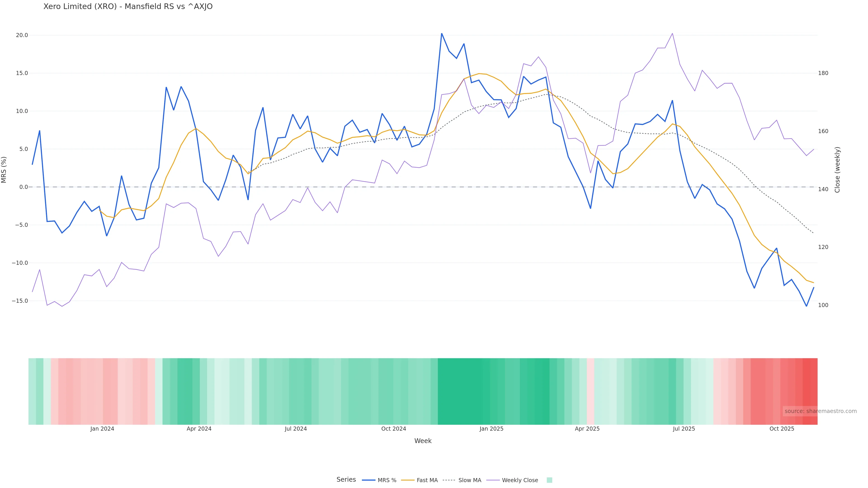
Task: Click the Xero Limited chart title
Action: coord(128,6)
